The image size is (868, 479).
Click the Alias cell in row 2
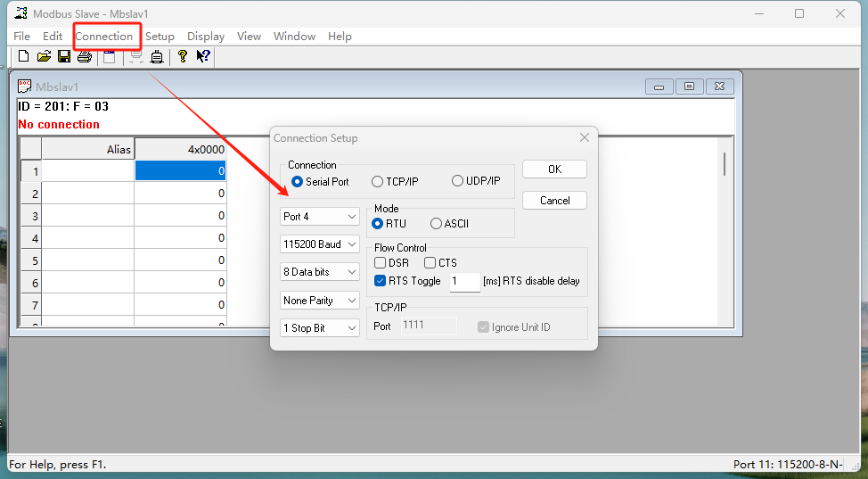(x=88, y=193)
